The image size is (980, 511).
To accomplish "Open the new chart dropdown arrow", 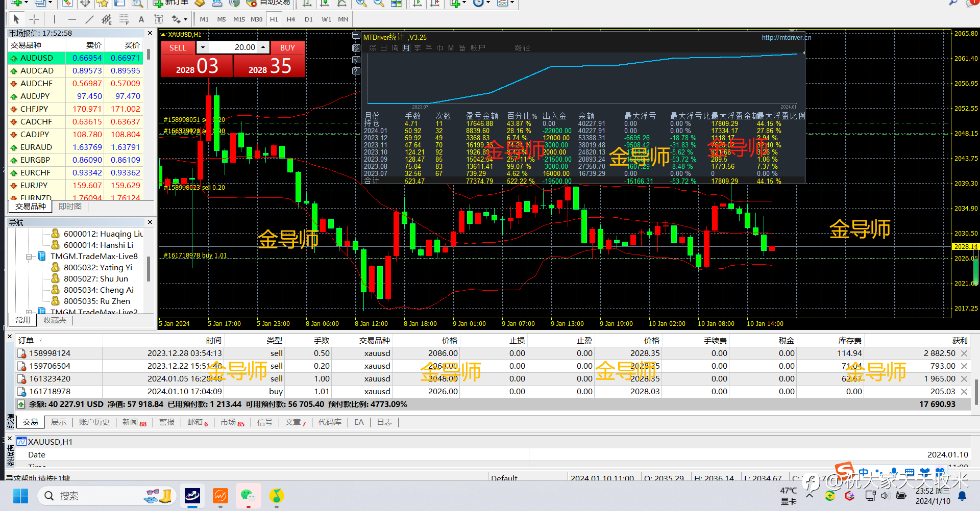I will pyautogui.click(x=26, y=3).
